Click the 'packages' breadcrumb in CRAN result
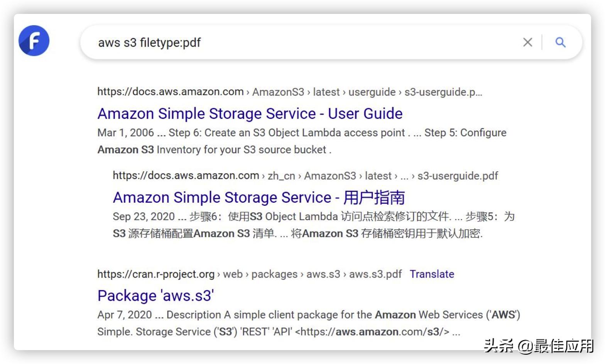Viewport: 605px width, 364px height. [x=274, y=274]
